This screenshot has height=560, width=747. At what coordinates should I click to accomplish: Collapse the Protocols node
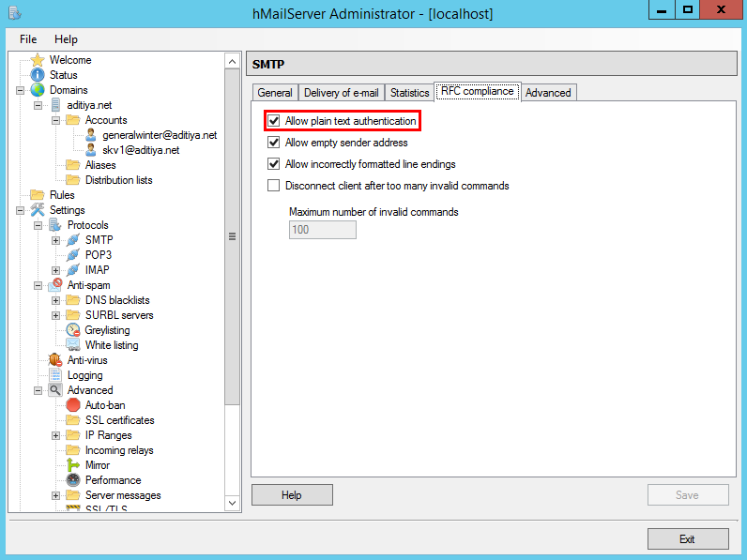point(38,225)
